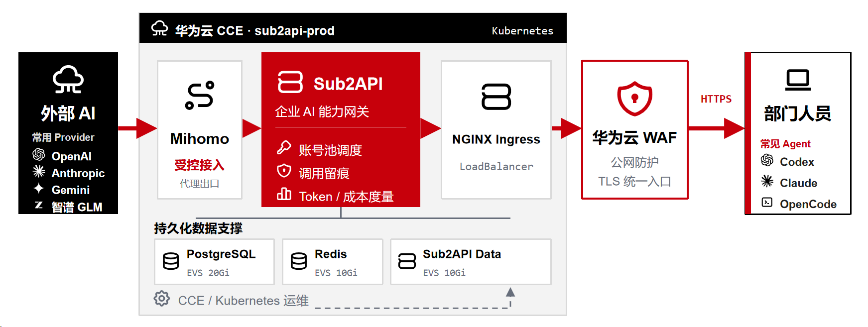Click the laptop icon above 部门人员
This screenshot has width=868, height=327.
tap(798, 80)
